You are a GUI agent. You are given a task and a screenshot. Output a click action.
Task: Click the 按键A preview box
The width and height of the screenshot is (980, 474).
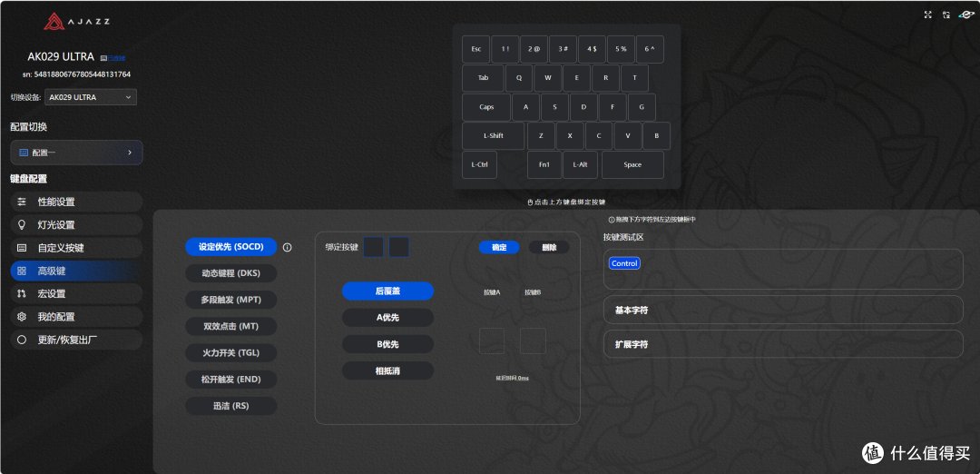click(x=492, y=341)
